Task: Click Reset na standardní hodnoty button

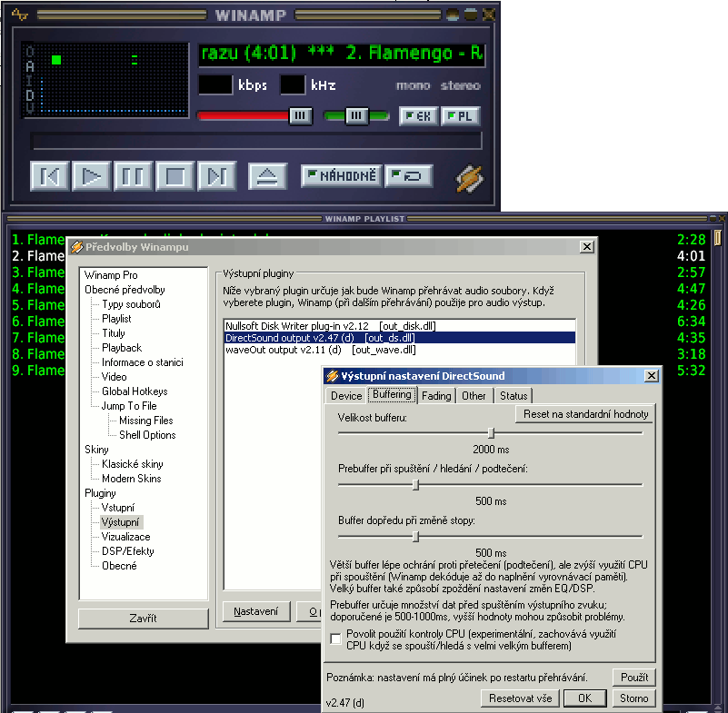Action: (585, 414)
